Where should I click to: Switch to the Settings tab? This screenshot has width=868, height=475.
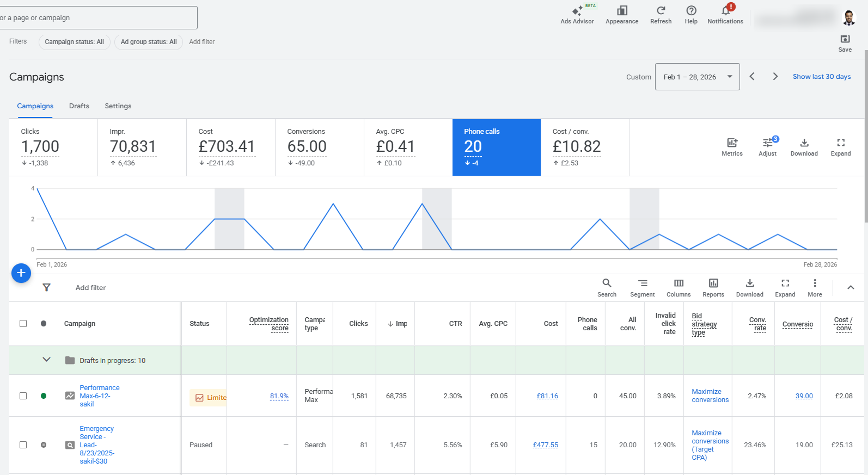pyautogui.click(x=118, y=106)
